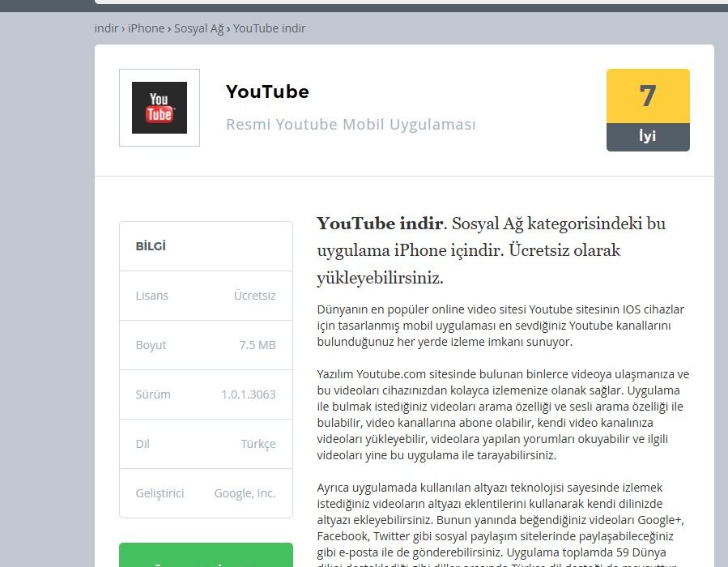
Task: Click the yellow score badge showing 7
Action: (647, 96)
